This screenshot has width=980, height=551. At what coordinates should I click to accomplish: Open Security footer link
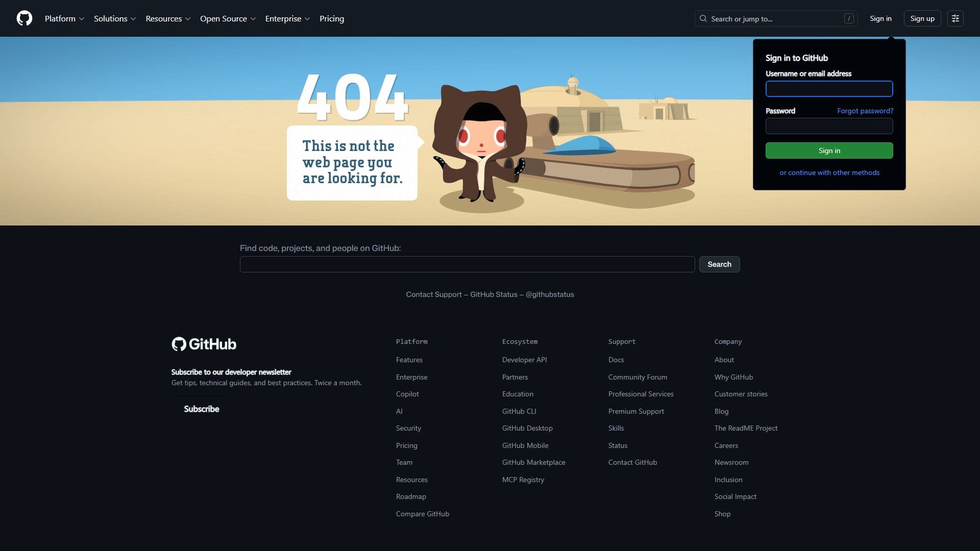pyautogui.click(x=408, y=428)
